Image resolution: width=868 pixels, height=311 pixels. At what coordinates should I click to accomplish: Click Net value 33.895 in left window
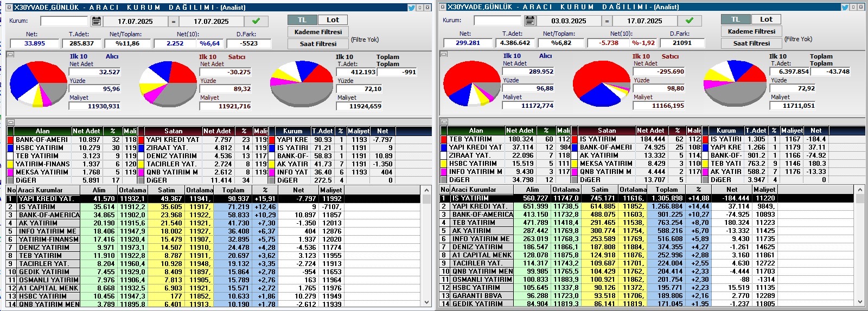click(x=35, y=43)
